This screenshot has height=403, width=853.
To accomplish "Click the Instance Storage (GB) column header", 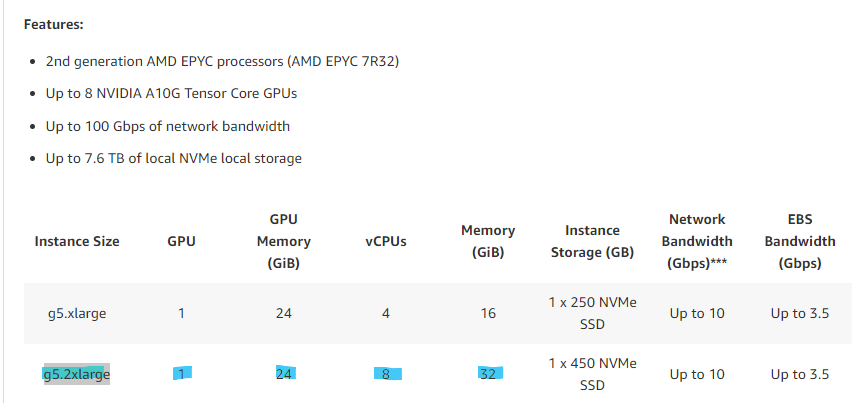I will coord(592,241).
